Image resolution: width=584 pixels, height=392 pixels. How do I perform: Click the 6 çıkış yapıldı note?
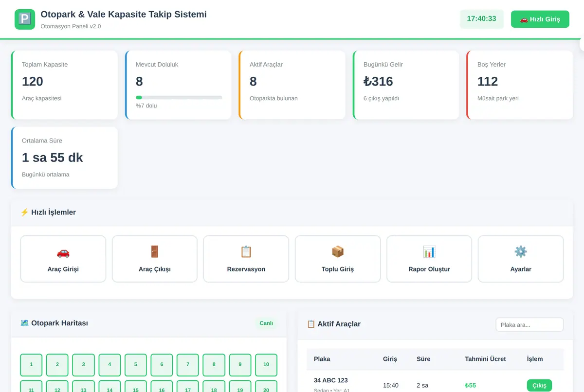point(381,98)
